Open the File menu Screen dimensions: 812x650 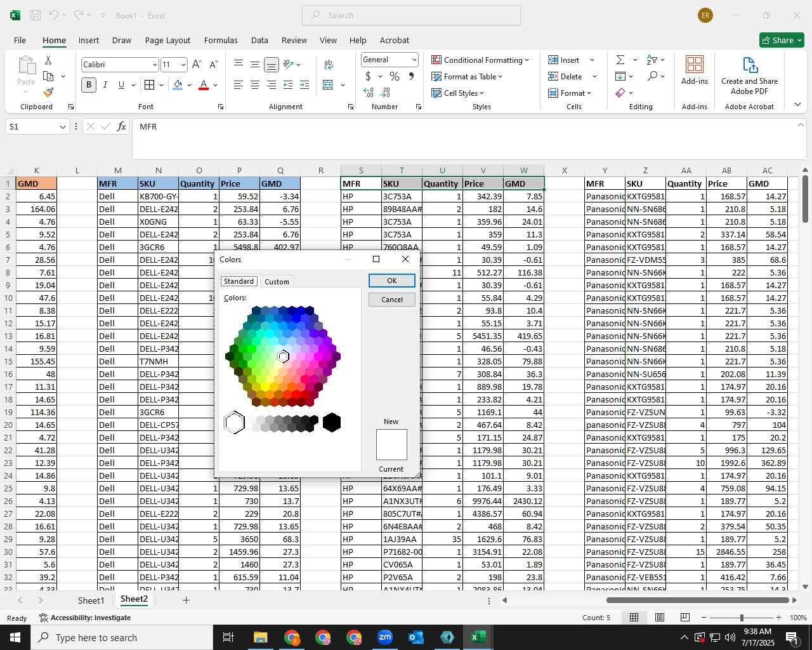coord(20,40)
